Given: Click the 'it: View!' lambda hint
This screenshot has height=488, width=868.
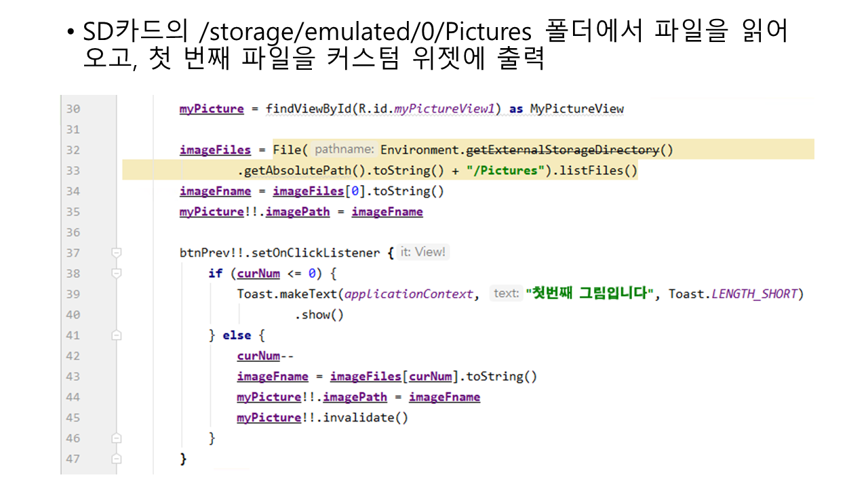Looking at the screenshot, I should pyautogui.click(x=423, y=252).
